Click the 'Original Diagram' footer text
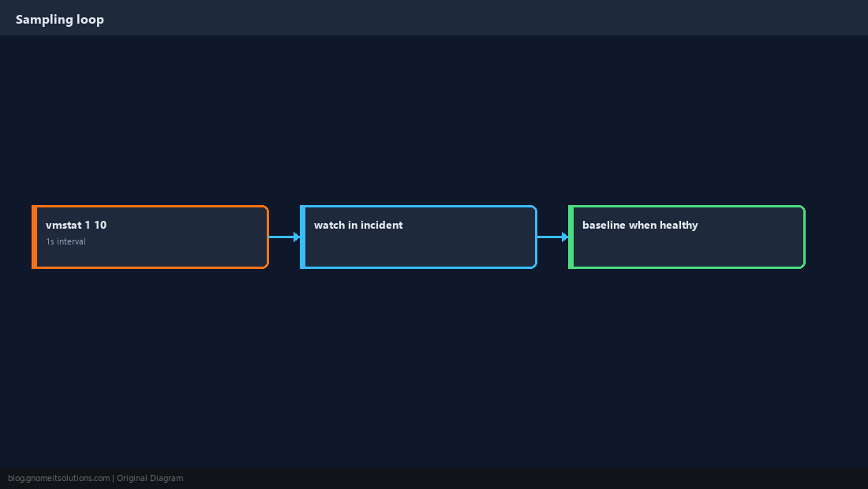 (x=150, y=479)
